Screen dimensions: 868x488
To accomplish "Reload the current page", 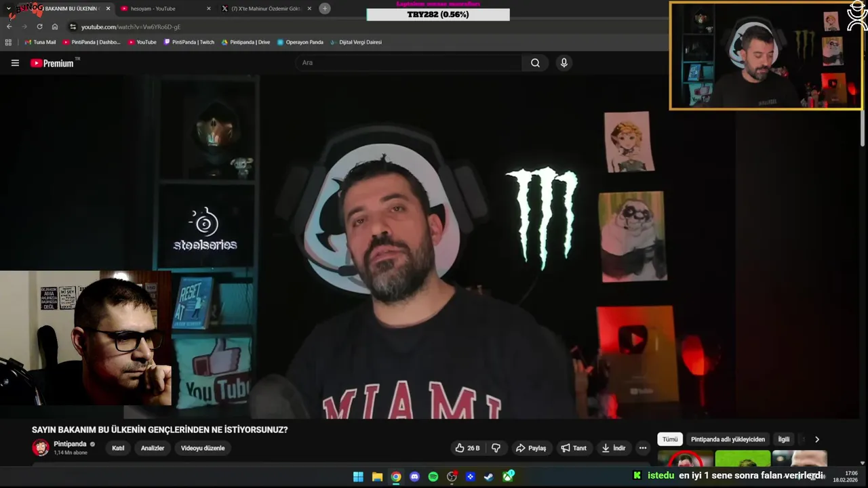I will pyautogui.click(x=39, y=26).
